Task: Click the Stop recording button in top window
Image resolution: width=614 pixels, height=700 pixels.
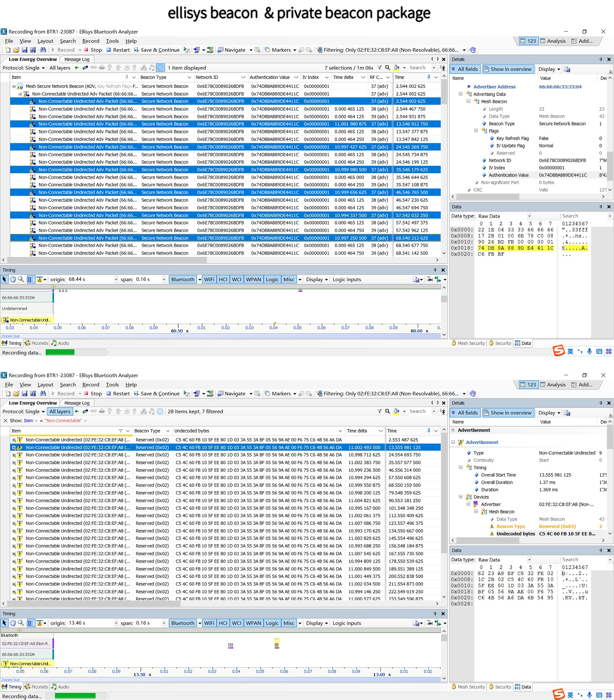Action: [x=93, y=50]
